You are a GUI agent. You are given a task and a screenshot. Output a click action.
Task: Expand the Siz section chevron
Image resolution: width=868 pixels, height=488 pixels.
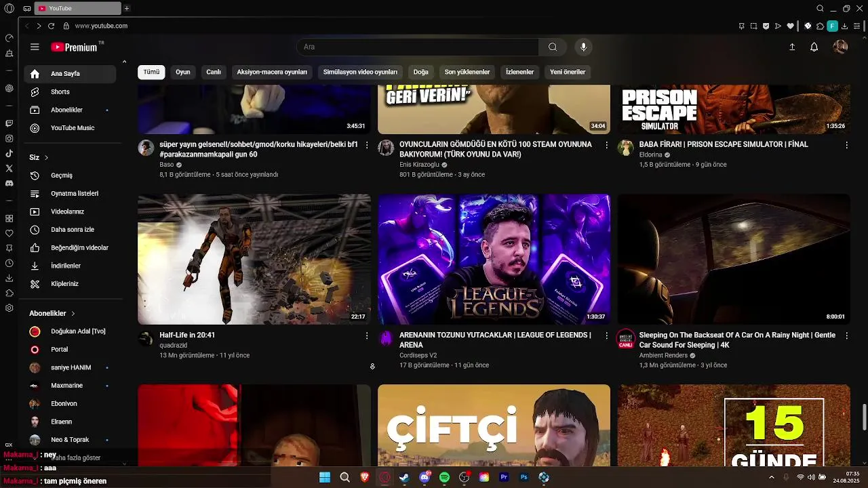tap(47, 157)
